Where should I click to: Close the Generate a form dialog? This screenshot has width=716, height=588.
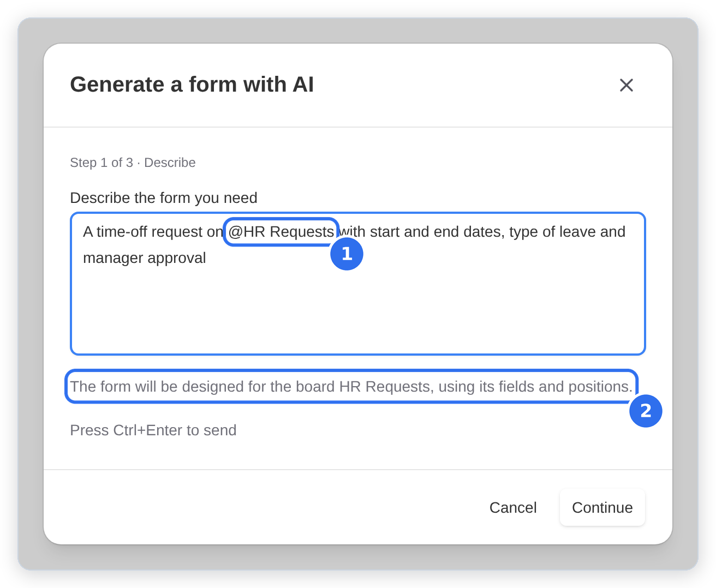(x=626, y=85)
